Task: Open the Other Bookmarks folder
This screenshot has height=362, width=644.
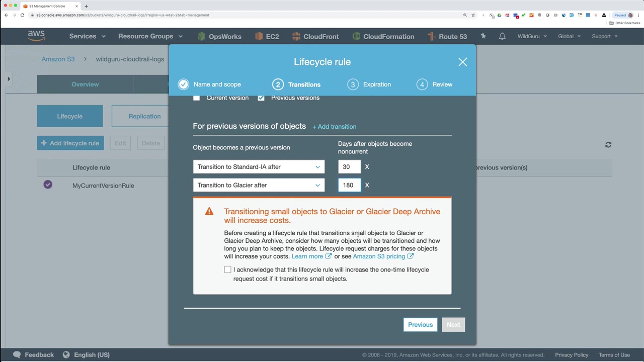Action: pos(625,23)
